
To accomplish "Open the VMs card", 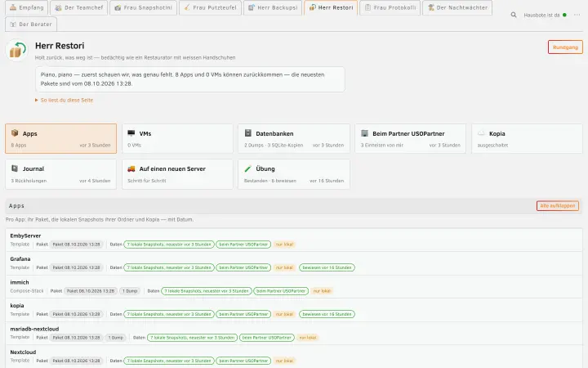I will pos(177,138).
